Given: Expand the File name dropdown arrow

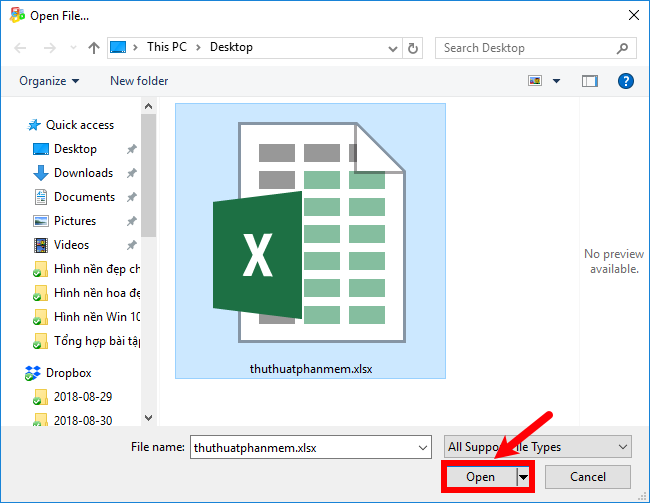Looking at the screenshot, I should [x=422, y=447].
